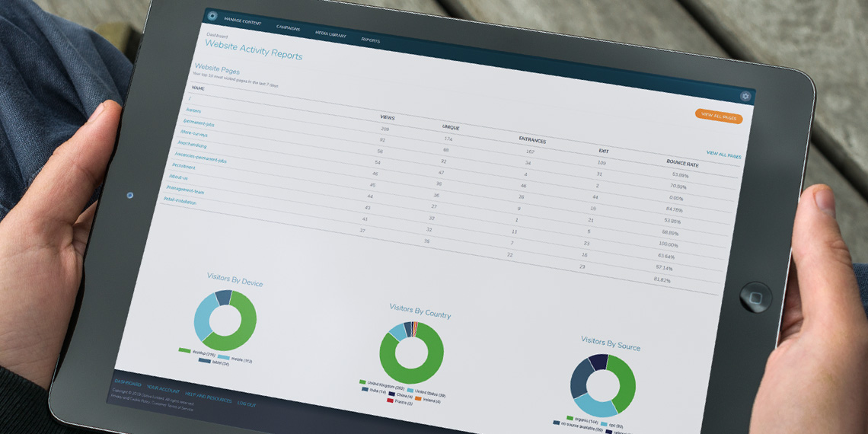868x434 pixels.
Task: Click the Website Pages heading
Action: 217,70
